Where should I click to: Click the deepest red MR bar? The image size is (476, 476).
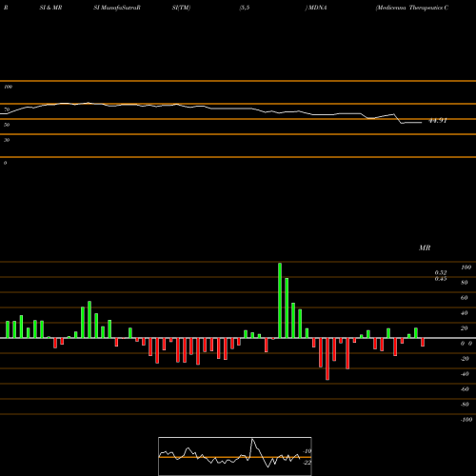coord(327,359)
